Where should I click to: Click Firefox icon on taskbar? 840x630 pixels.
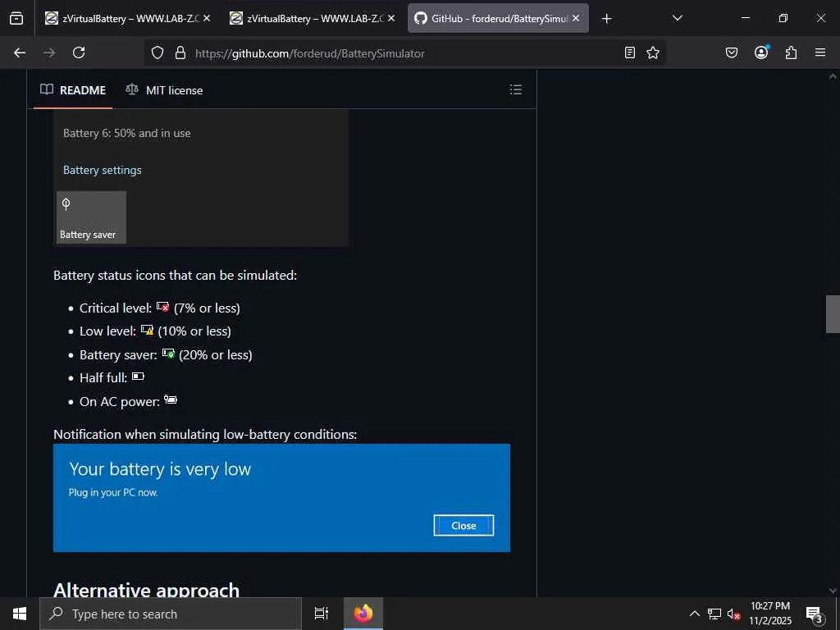[363, 614]
